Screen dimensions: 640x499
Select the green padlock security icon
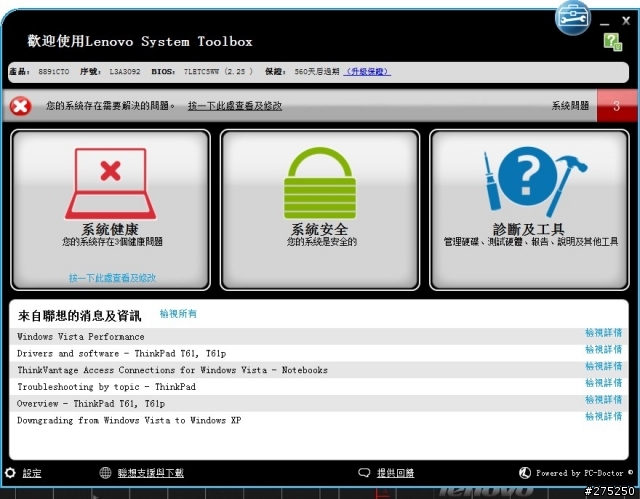pos(320,183)
